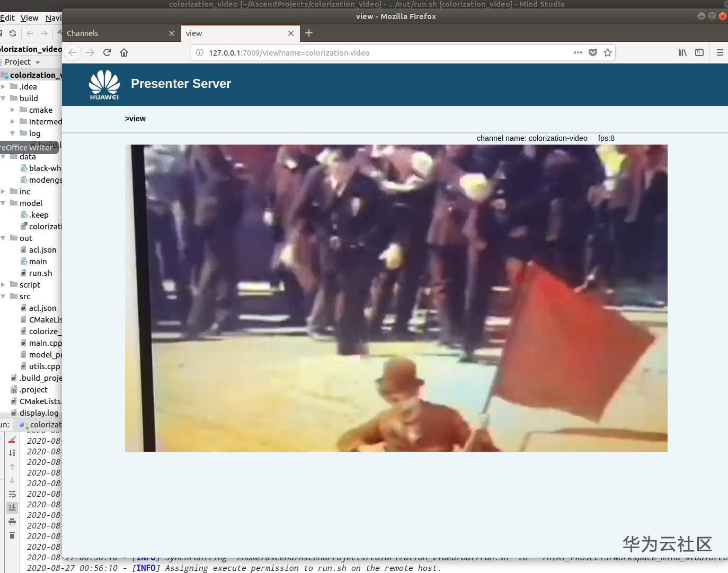Open the Firefox hamburger menu
This screenshot has height=573, width=728.
[720, 52]
